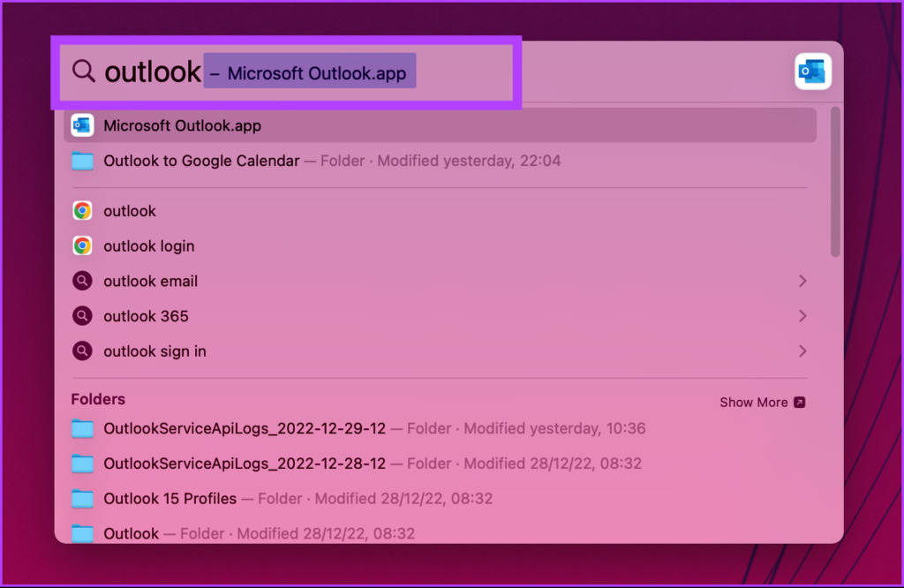Click the Folders section header
This screenshot has width=904, height=588.
pyautogui.click(x=98, y=399)
